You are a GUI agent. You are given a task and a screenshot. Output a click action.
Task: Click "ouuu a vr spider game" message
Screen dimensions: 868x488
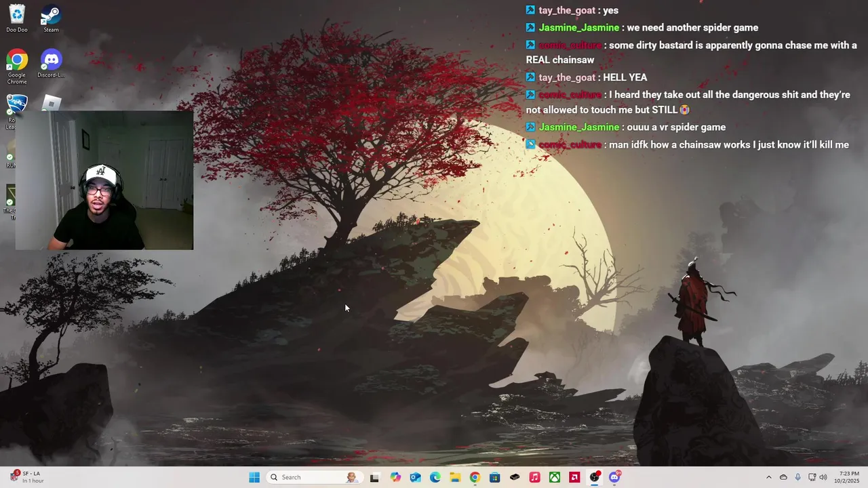coord(626,127)
